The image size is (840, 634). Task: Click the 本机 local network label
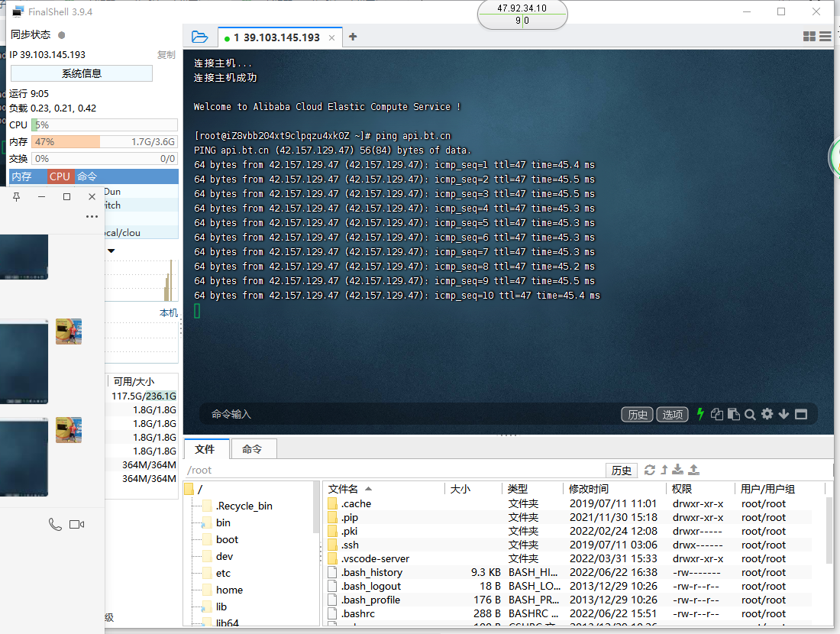coord(169,313)
